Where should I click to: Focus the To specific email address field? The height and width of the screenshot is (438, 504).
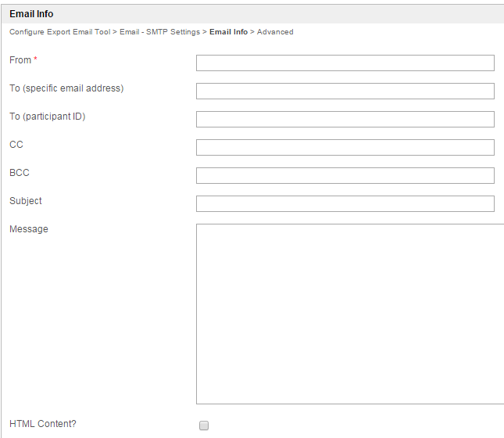(345, 92)
